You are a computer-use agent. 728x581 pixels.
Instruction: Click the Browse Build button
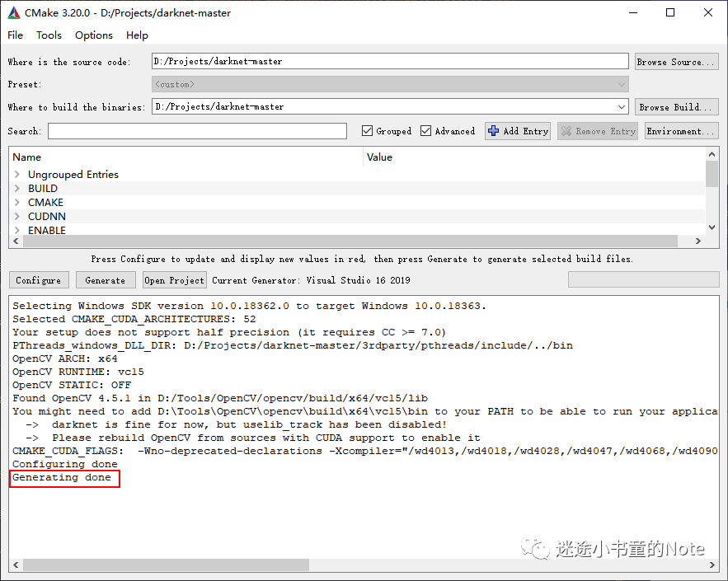[676, 107]
